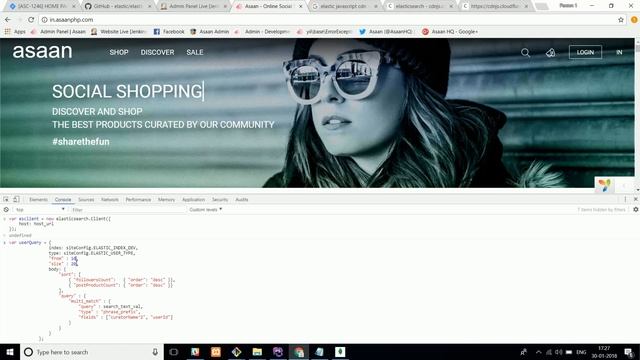Viewport: 640px width, 360px height.
Task: Open the Facebook bookmark
Action: 169,31
